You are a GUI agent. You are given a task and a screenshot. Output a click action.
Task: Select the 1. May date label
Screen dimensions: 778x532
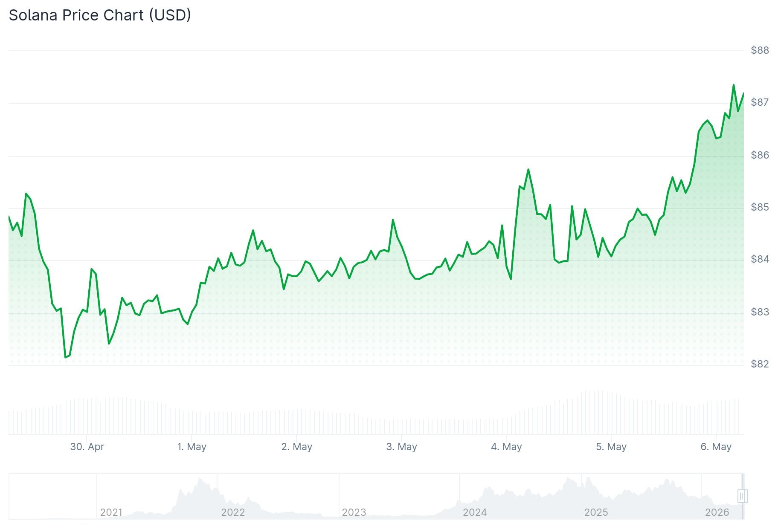point(192,447)
